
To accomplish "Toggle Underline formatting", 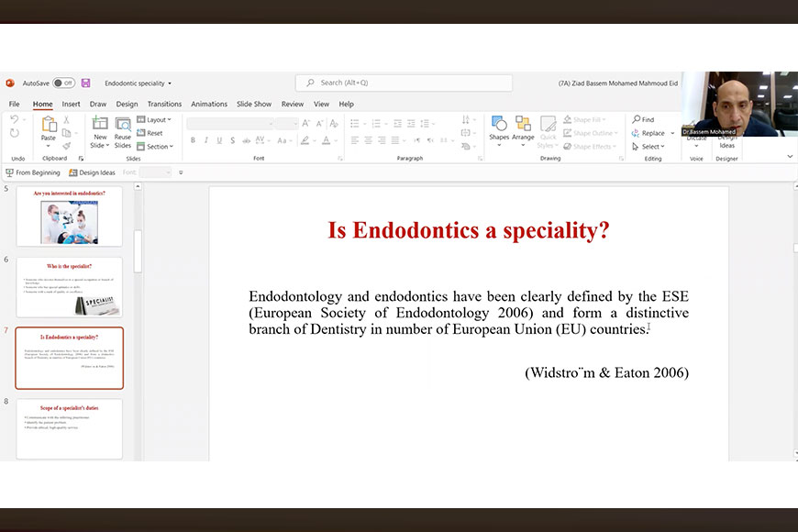I will tap(219, 140).
